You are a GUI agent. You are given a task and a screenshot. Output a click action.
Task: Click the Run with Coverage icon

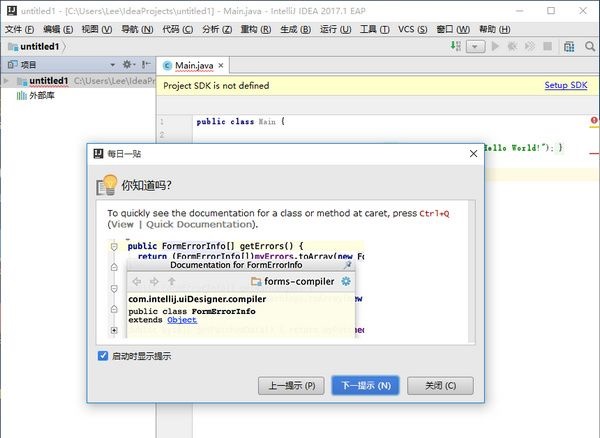(x=530, y=46)
